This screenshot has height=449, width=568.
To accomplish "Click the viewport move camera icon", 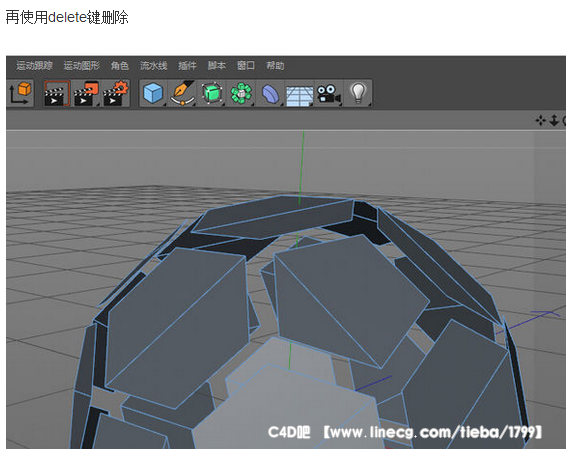I will [541, 120].
